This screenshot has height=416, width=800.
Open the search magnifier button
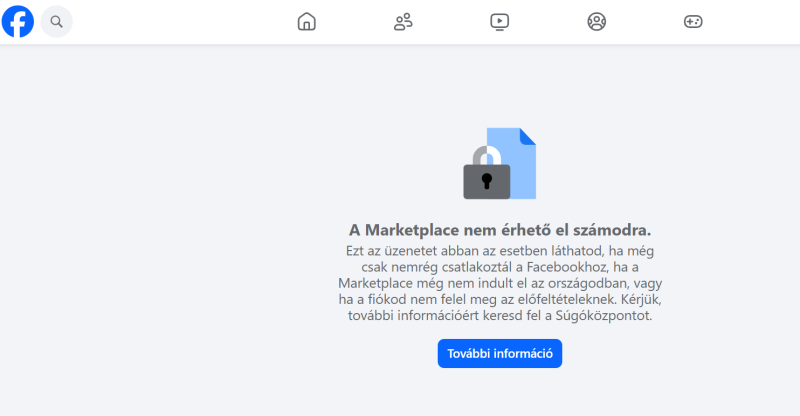57,21
